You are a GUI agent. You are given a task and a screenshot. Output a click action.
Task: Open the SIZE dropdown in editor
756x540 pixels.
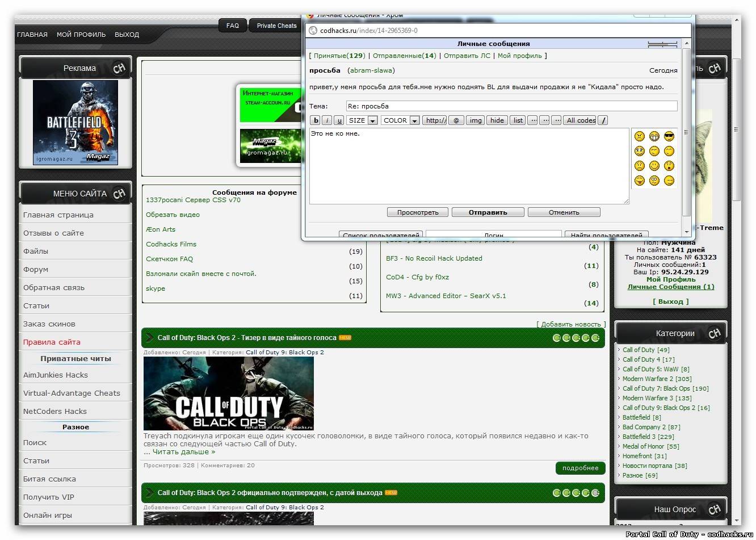click(362, 120)
